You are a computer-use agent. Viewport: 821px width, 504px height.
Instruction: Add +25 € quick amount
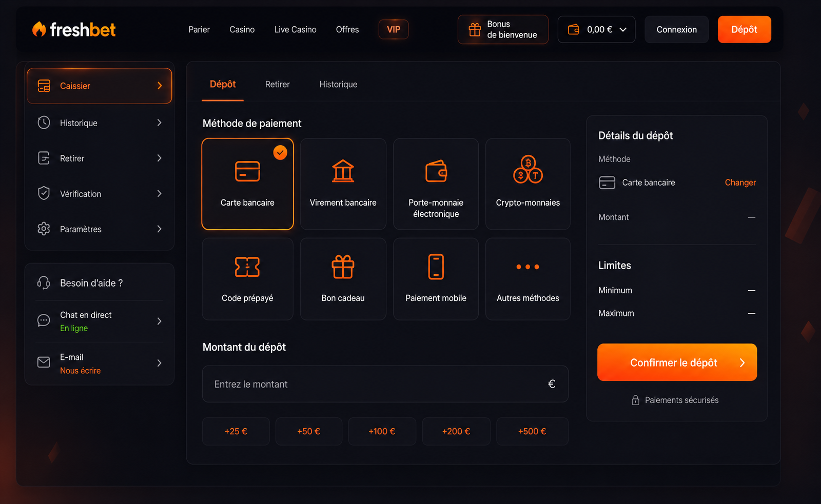[236, 431]
